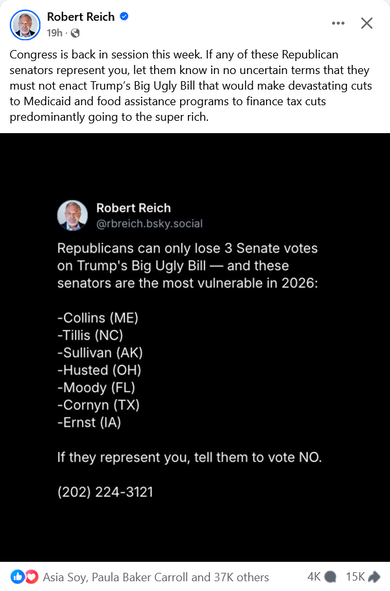Open the 4K comments count
The width and height of the screenshot is (390, 591).
coord(314,577)
